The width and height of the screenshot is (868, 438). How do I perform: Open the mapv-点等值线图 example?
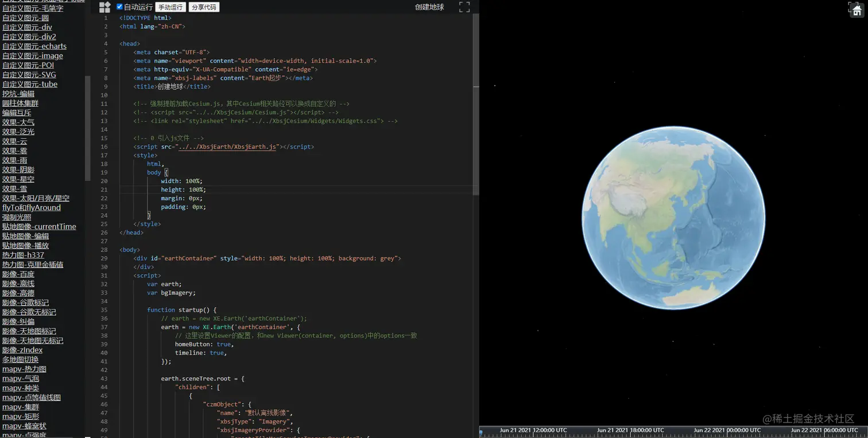[x=32, y=397]
